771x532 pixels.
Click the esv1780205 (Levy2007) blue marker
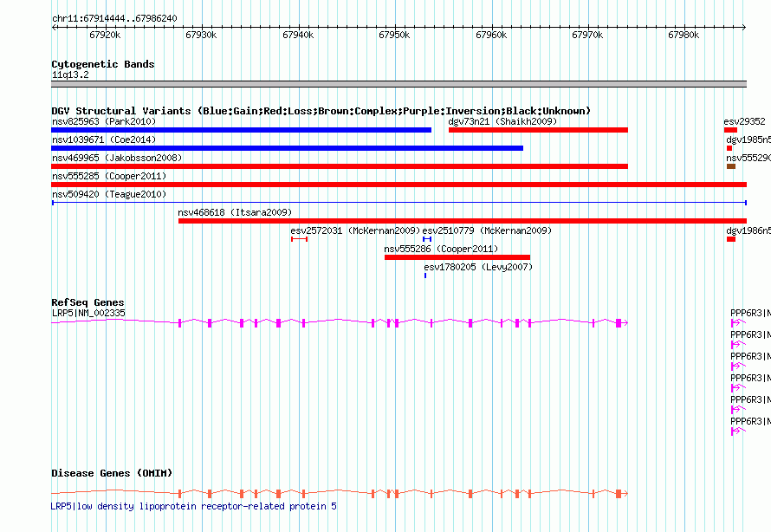[x=425, y=276]
